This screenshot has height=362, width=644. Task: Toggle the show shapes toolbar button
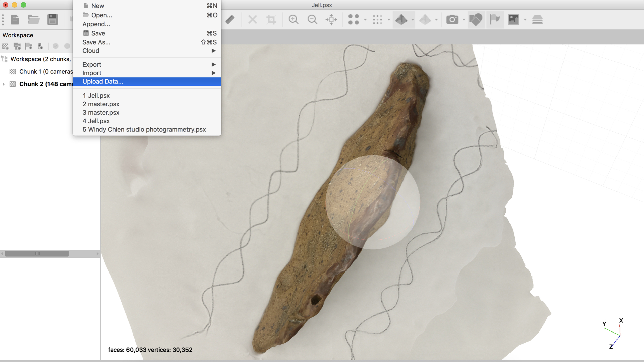click(x=476, y=20)
